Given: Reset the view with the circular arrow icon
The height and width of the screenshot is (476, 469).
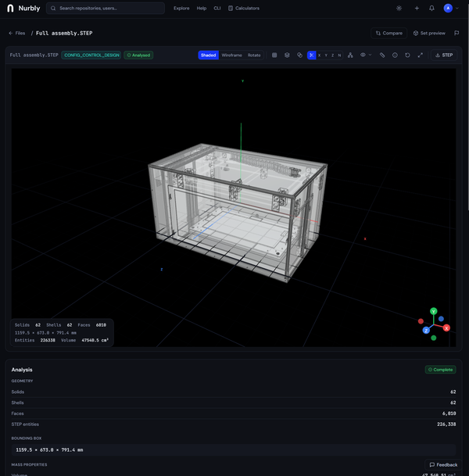Looking at the screenshot, I should [407, 55].
